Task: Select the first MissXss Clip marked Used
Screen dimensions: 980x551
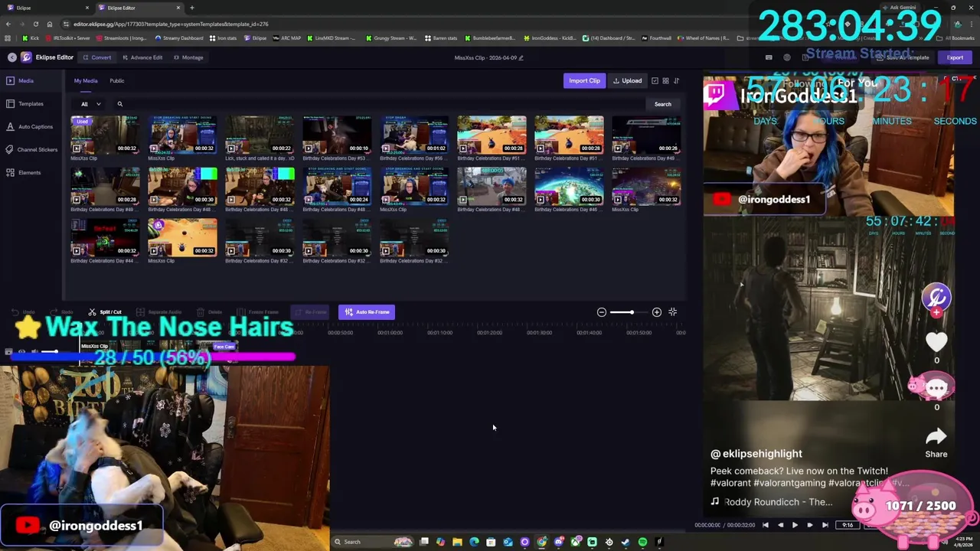Action: 105,134
